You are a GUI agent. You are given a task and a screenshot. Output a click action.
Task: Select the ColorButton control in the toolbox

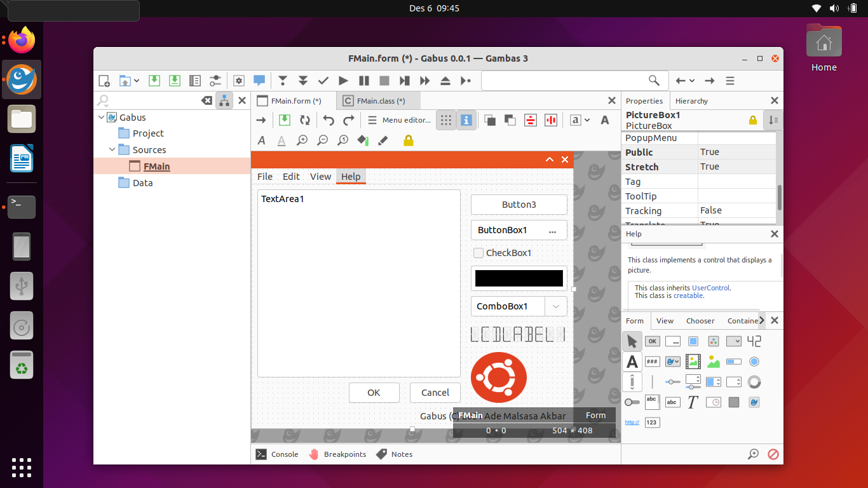714,341
